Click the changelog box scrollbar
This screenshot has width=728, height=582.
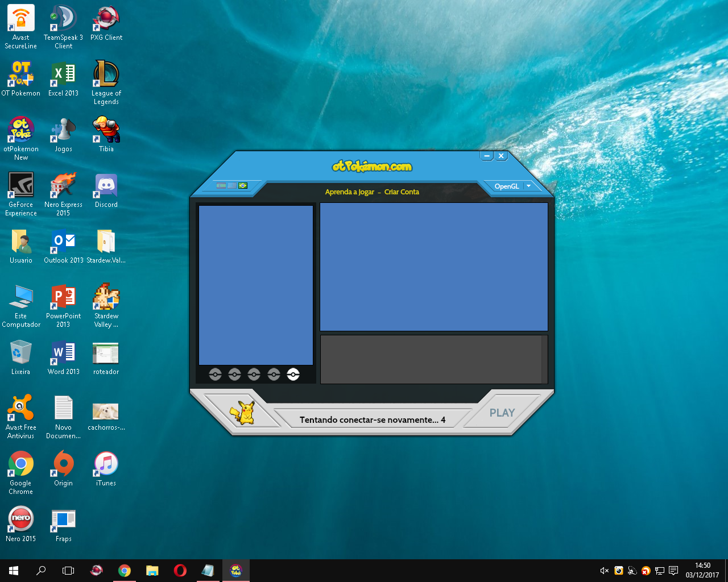tap(545, 359)
